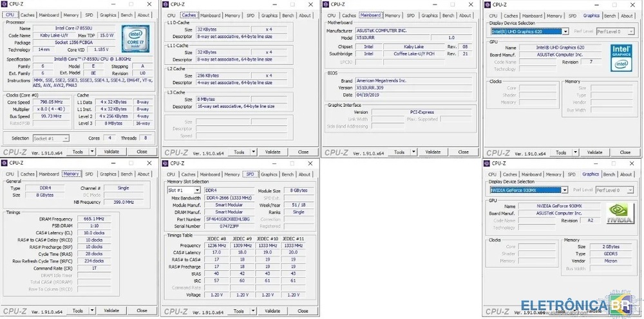Open the About tab in the SPD window
This screenshot has height=319, width=644.
click(x=305, y=174)
